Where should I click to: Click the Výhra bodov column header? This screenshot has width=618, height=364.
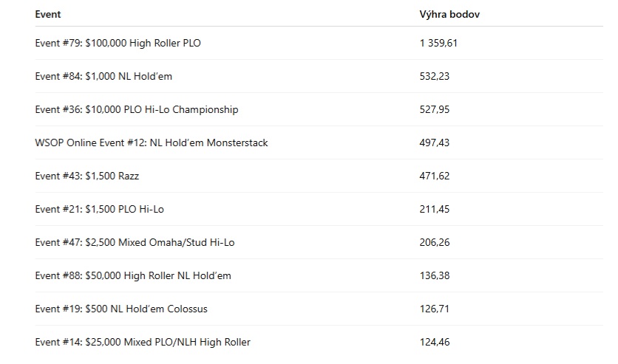pyautogui.click(x=449, y=14)
